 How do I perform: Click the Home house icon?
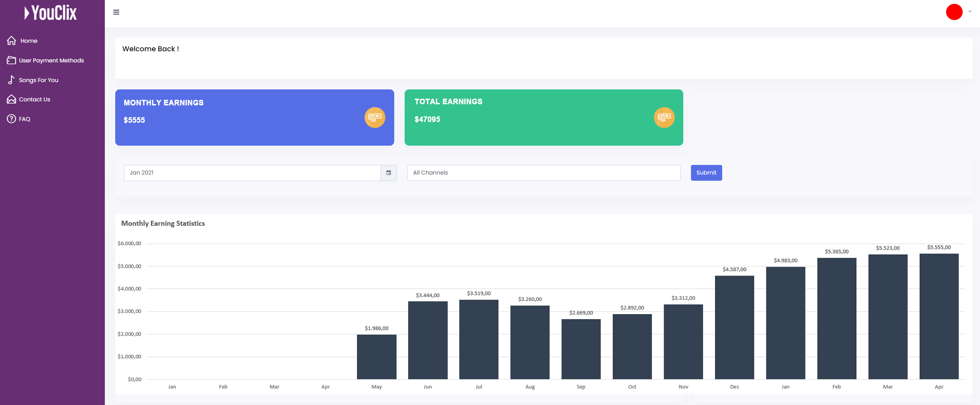point(12,40)
